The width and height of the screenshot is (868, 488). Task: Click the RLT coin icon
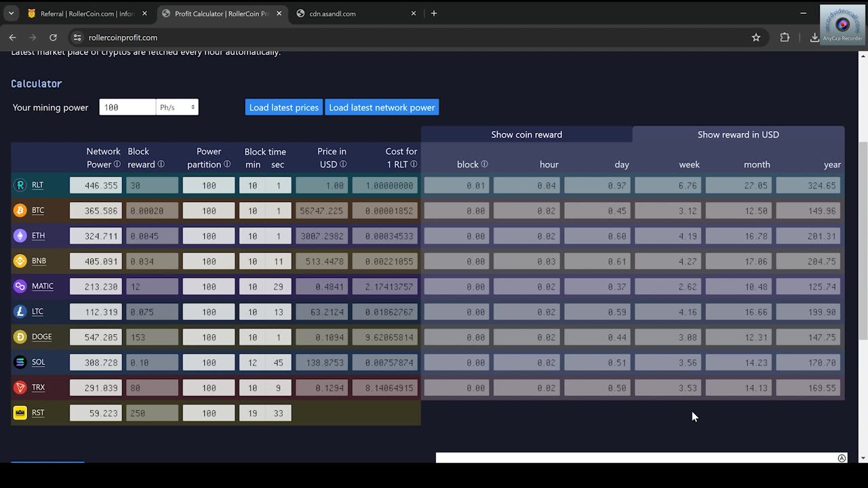(x=20, y=185)
